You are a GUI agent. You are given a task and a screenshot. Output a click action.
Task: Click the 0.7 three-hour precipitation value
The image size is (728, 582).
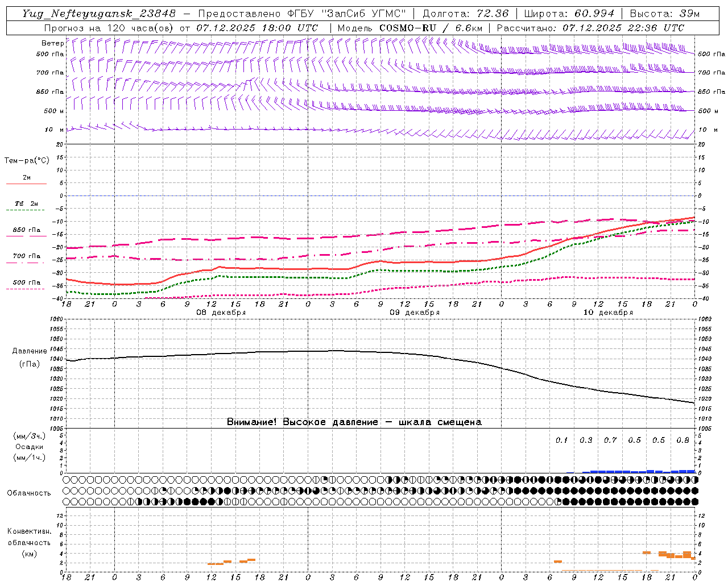[610, 440]
